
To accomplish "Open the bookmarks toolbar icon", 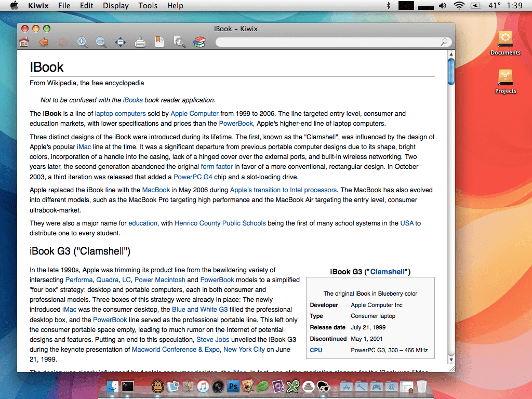I will coord(159,43).
